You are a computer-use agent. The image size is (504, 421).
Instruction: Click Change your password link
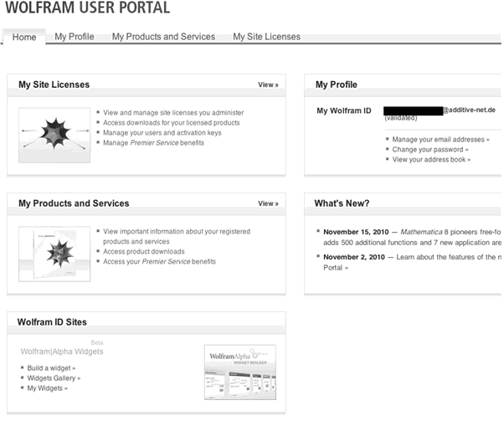(x=430, y=150)
